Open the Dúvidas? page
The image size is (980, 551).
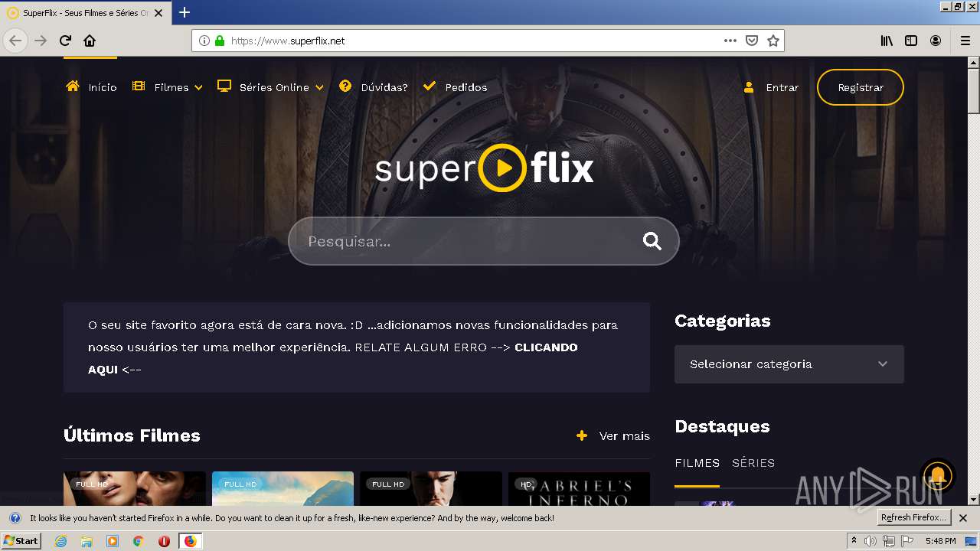[x=374, y=87]
